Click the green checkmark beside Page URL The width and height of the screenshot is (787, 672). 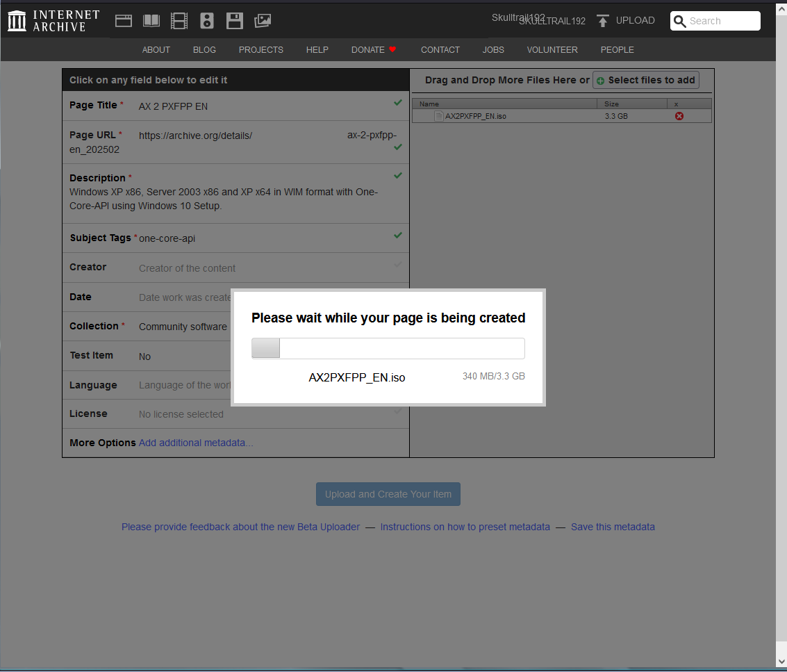pos(398,147)
